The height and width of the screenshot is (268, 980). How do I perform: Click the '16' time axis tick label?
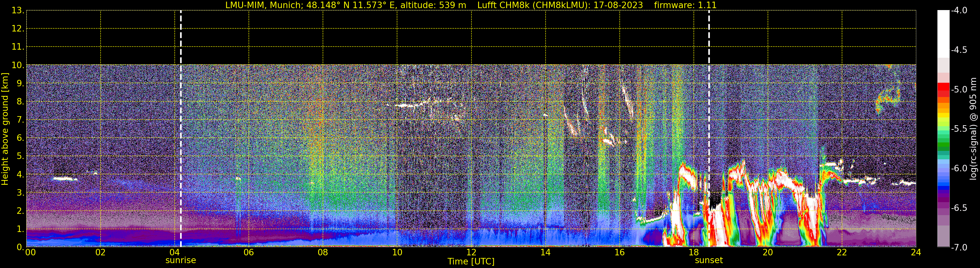(x=620, y=253)
